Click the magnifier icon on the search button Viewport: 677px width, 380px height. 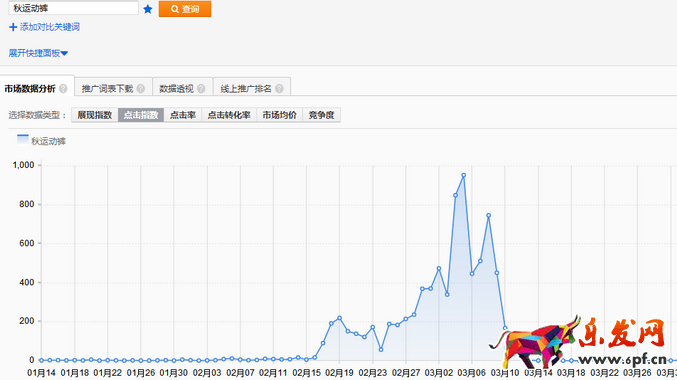174,9
